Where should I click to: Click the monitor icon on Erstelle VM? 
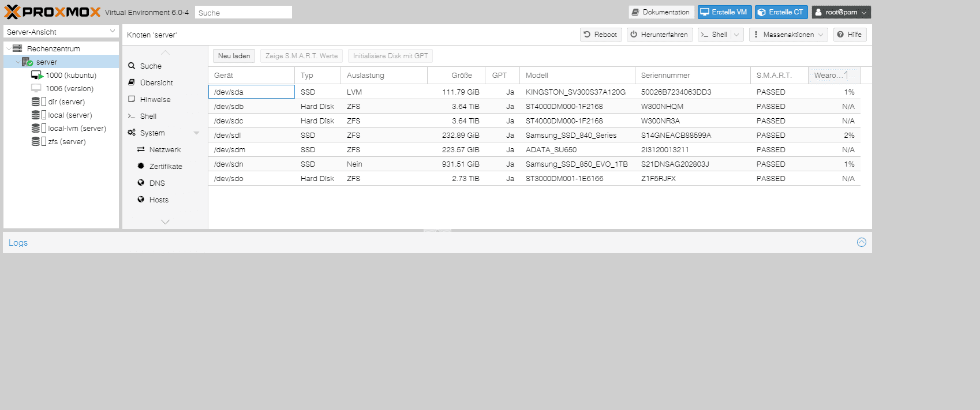[x=705, y=12]
